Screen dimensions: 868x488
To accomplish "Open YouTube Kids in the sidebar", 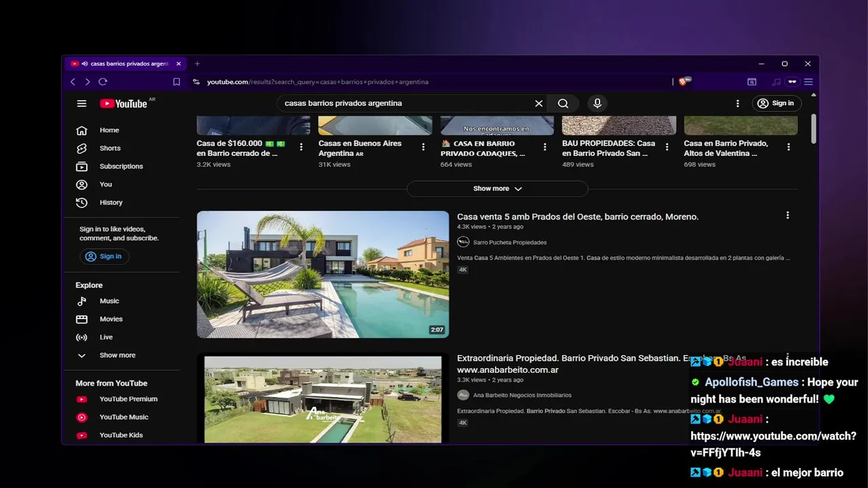I will (121, 435).
